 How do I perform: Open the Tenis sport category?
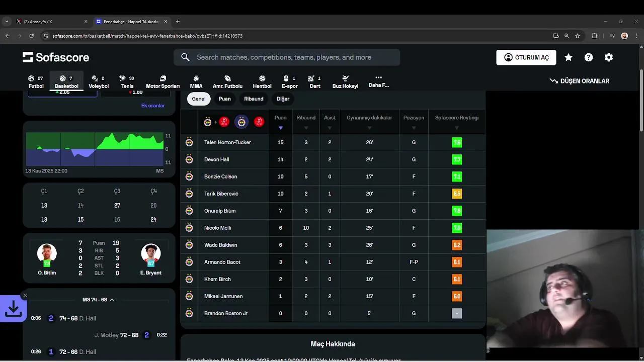(x=127, y=82)
